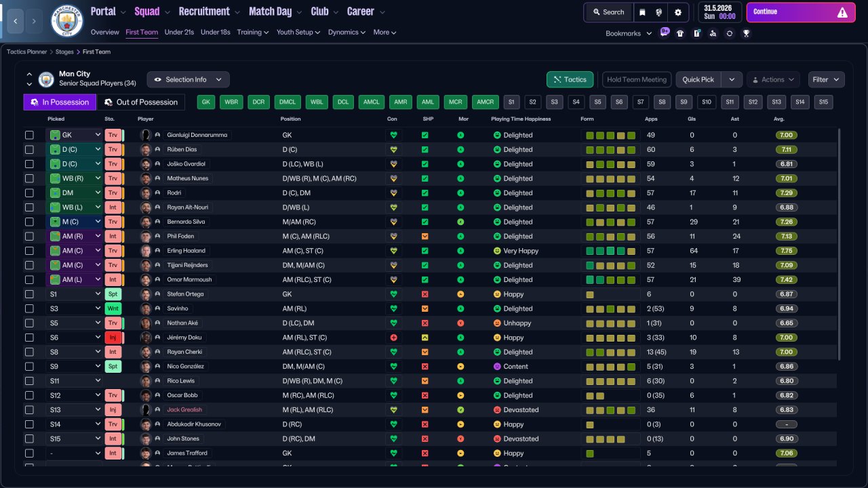This screenshot has height=488, width=868.
Task: Check the box next to Omar Marmoush
Action: click(29, 280)
